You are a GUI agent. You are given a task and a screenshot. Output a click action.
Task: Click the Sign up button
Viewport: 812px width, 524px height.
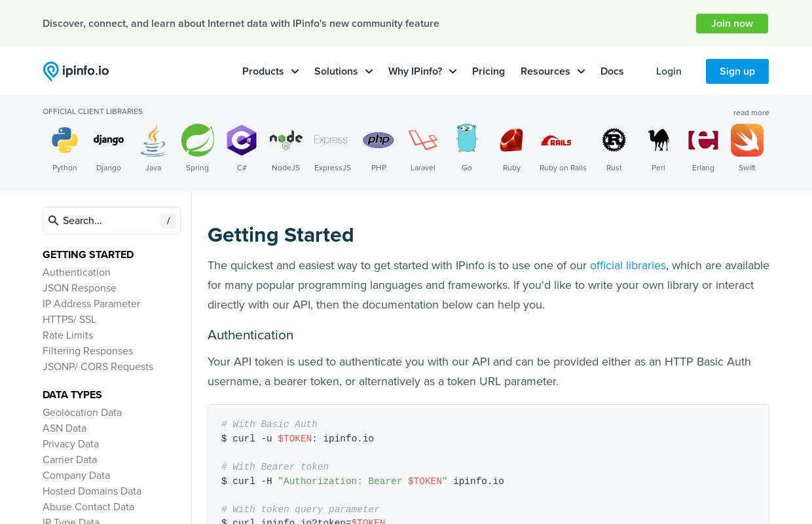[737, 71]
